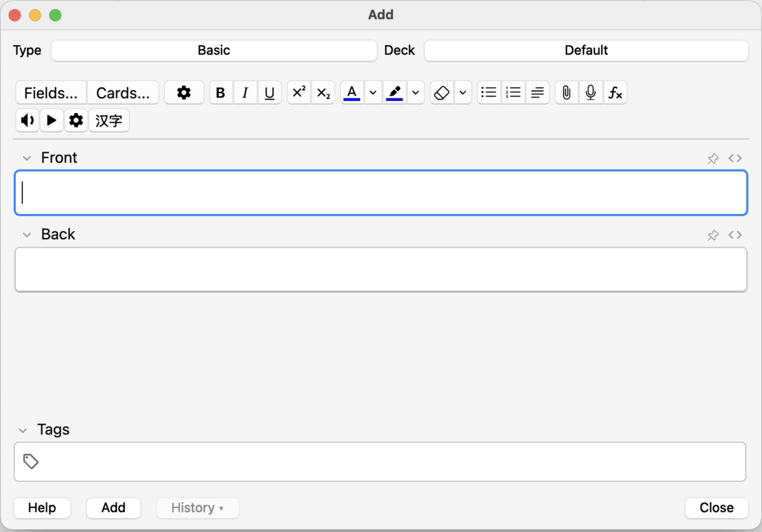Change note type from Basic

click(214, 50)
